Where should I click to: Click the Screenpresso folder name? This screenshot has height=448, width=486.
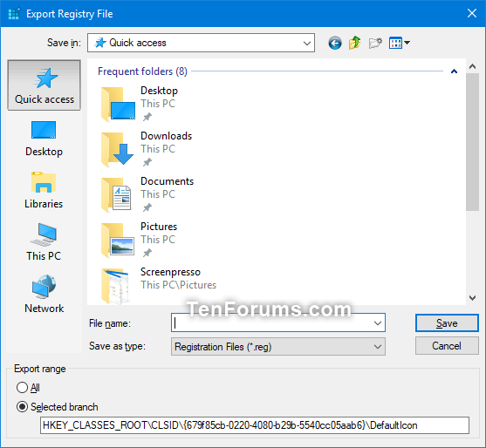coord(170,272)
